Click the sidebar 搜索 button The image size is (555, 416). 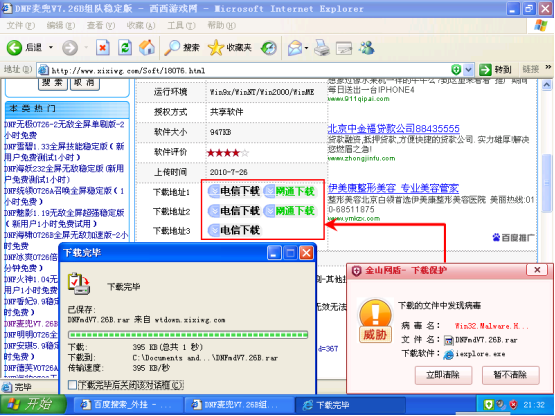click(53, 84)
